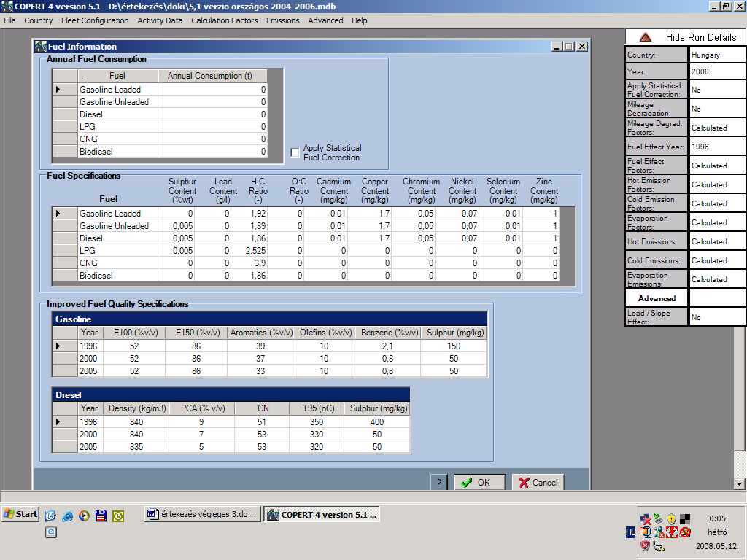Select Diesel annual consumption cell
747x560 pixels.
(x=212, y=114)
